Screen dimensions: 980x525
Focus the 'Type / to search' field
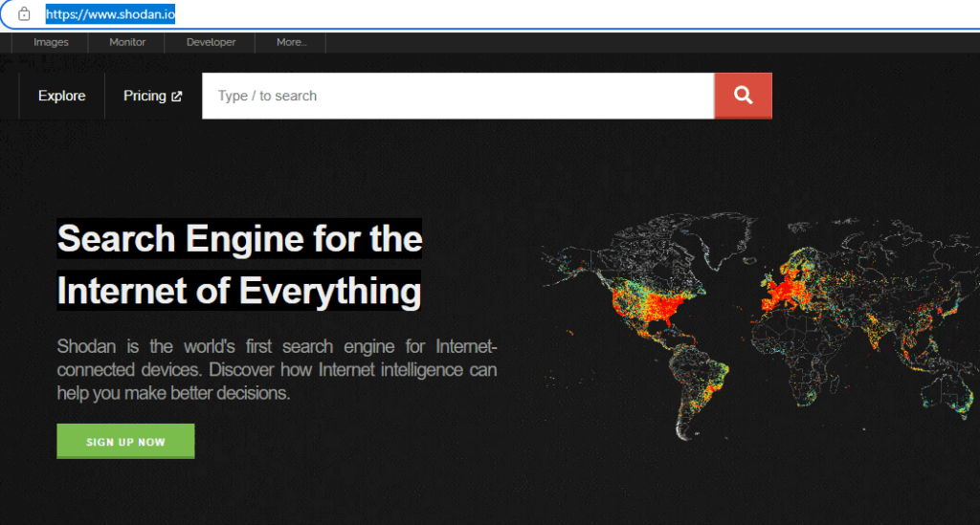pyautogui.click(x=458, y=96)
